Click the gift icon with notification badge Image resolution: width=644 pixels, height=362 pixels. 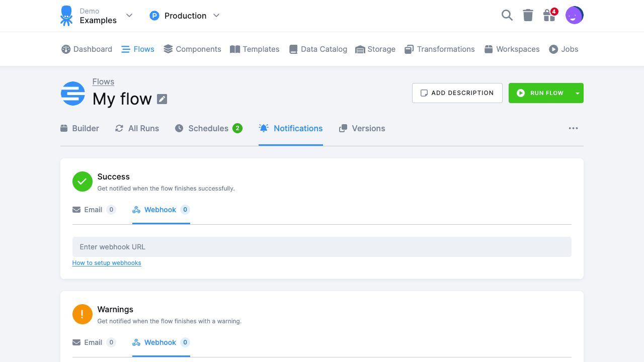[x=549, y=16]
